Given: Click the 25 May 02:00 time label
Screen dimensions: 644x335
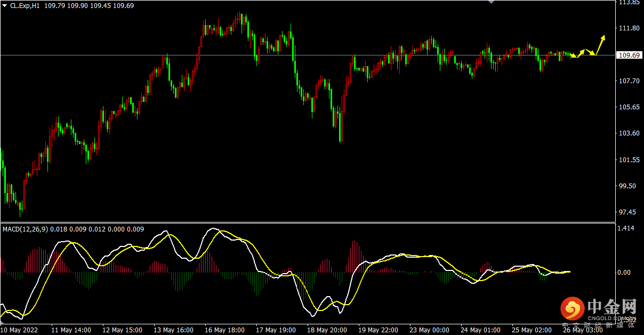Looking at the screenshot, I should 532,330.
